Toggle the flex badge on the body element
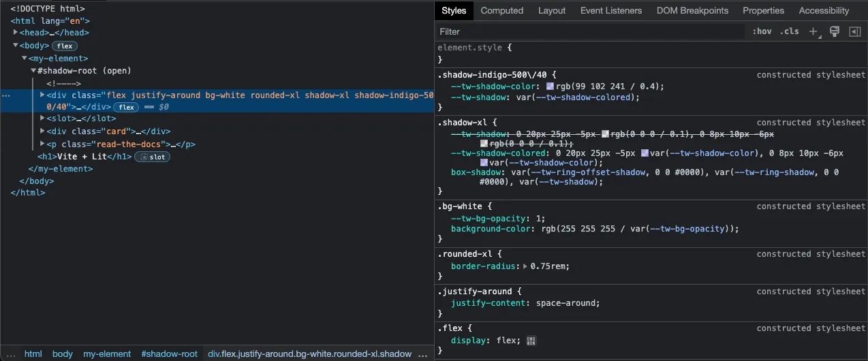The height and width of the screenshot is (361, 868). (x=65, y=46)
